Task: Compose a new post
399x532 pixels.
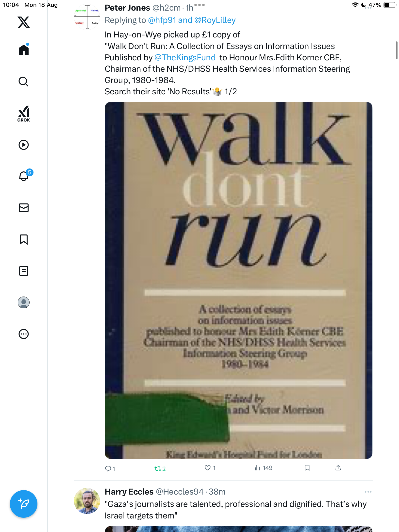Action: pyautogui.click(x=24, y=504)
